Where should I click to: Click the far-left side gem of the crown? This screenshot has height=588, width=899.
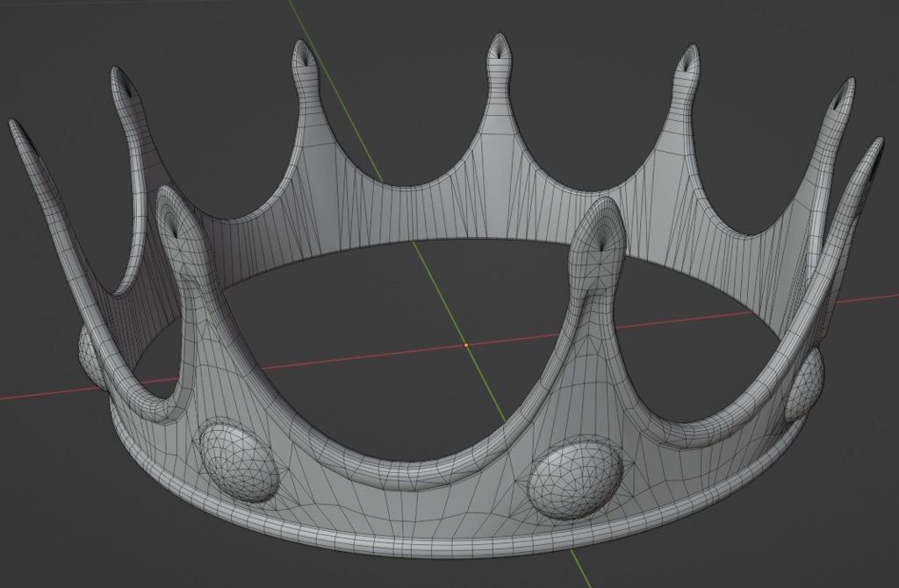(93, 356)
